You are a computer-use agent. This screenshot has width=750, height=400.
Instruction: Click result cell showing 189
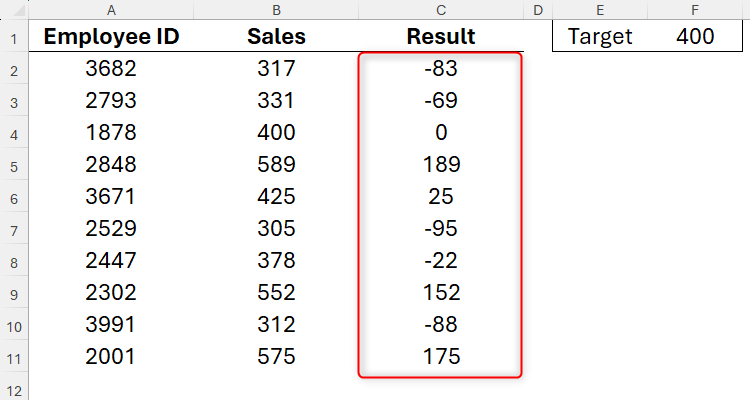(x=441, y=165)
